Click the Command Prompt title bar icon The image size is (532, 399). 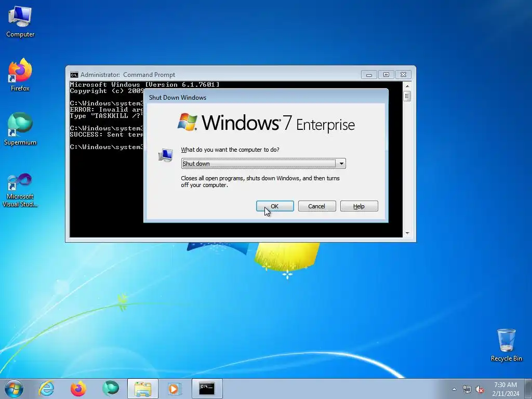coord(74,75)
